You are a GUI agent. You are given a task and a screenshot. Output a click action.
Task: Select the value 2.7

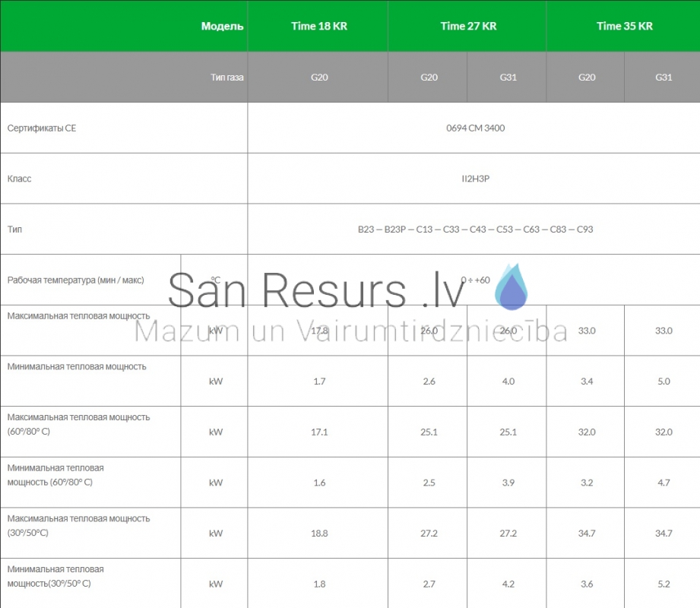tap(429, 584)
